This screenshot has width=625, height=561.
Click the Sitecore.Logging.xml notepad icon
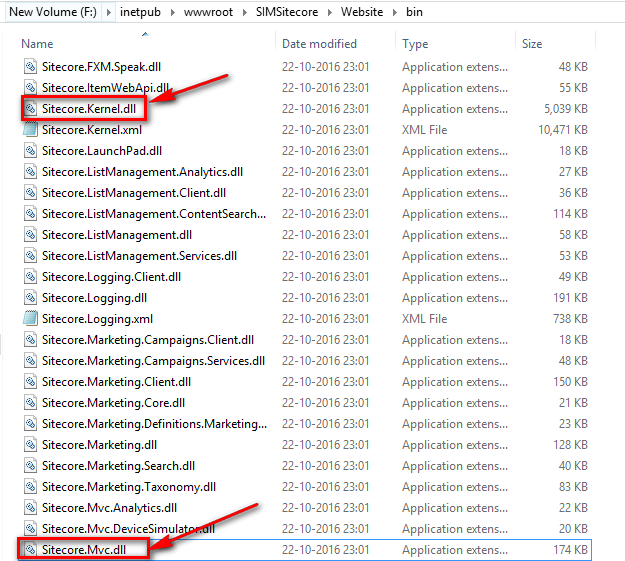(x=30, y=318)
